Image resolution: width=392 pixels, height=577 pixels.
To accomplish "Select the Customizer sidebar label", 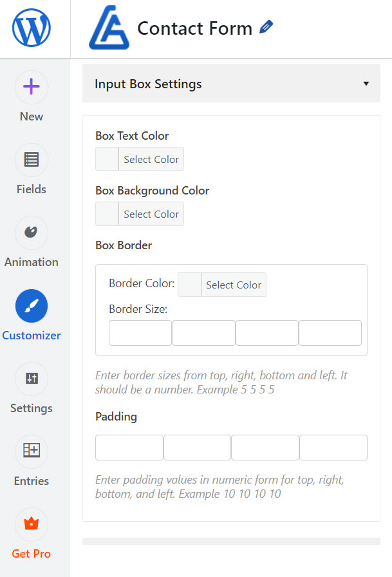I will pos(32,336).
